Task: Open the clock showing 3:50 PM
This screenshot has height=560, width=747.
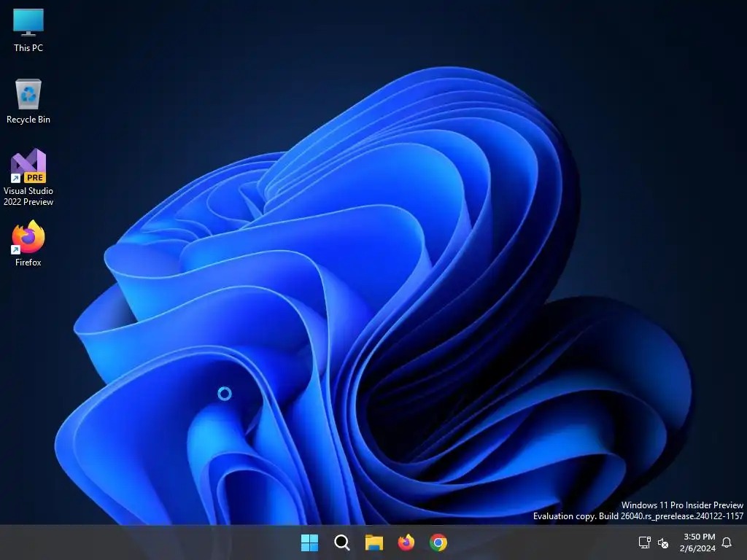Action: click(x=700, y=537)
